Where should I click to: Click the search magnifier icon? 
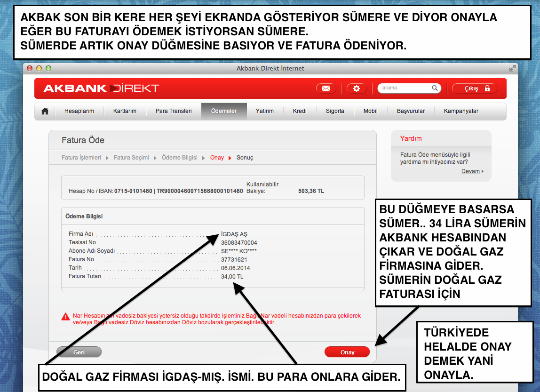(x=435, y=88)
